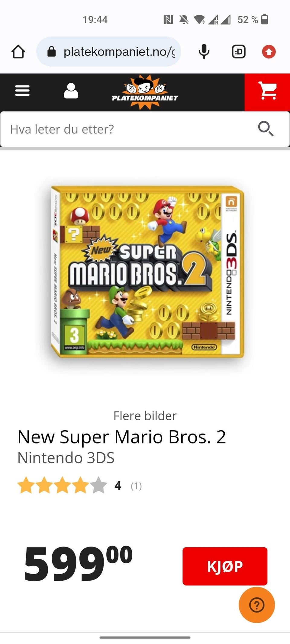
Task: Open the red shopping cart
Action: [267, 92]
